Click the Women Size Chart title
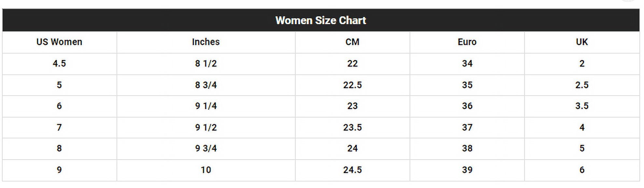The width and height of the screenshot is (644, 188). tap(321, 20)
